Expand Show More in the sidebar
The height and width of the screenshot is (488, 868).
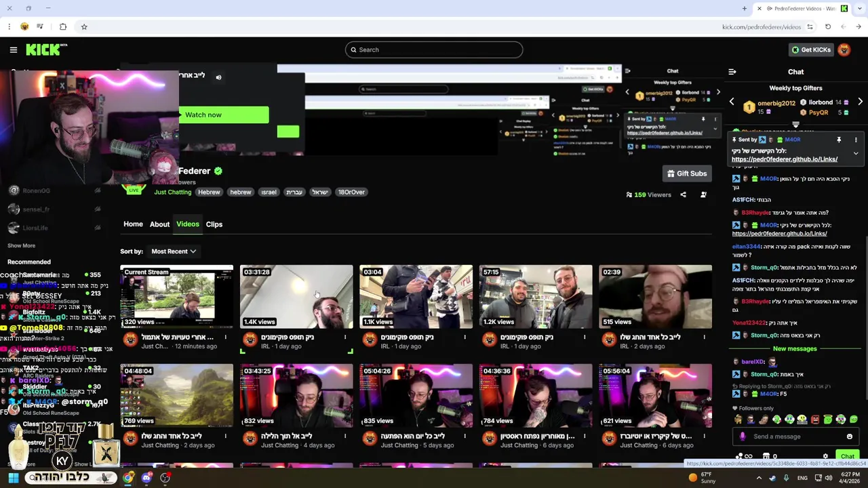pyautogui.click(x=21, y=245)
